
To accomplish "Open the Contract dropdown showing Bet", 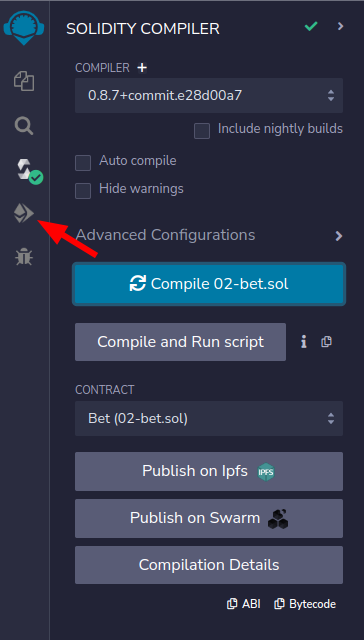I will [x=209, y=418].
